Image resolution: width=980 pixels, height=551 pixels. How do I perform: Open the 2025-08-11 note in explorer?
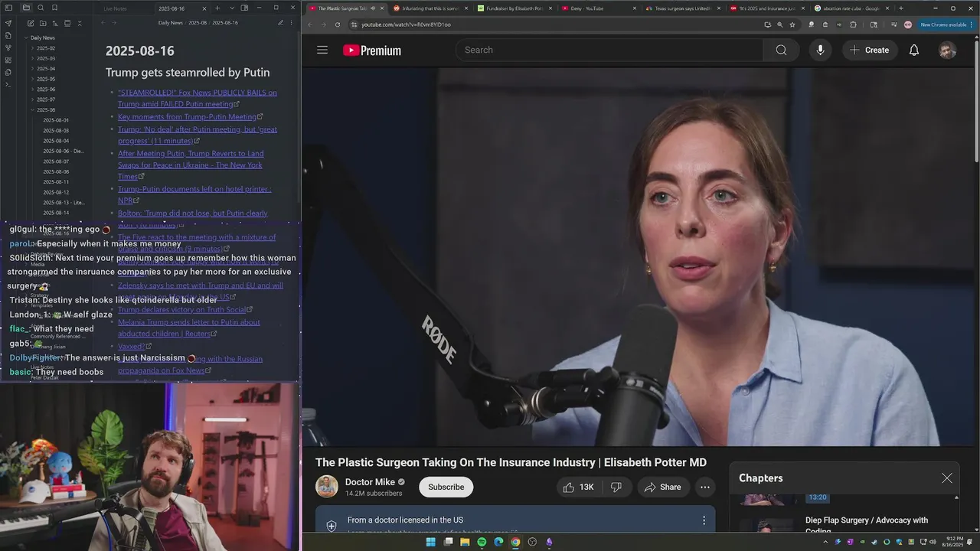pyautogui.click(x=56, y=182)
